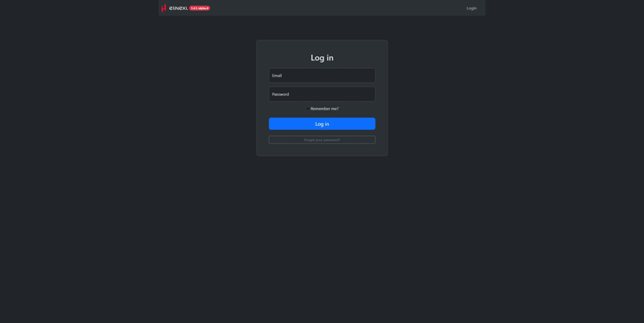Click the red Elinext logo icon
The image size is (644, 323).
coord(164,8)
